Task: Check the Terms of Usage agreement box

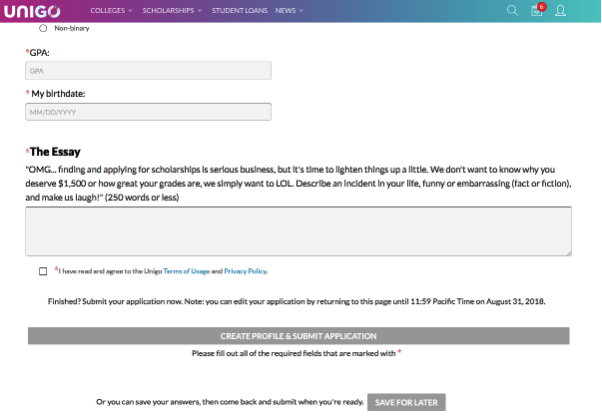Action: point(43,271)
